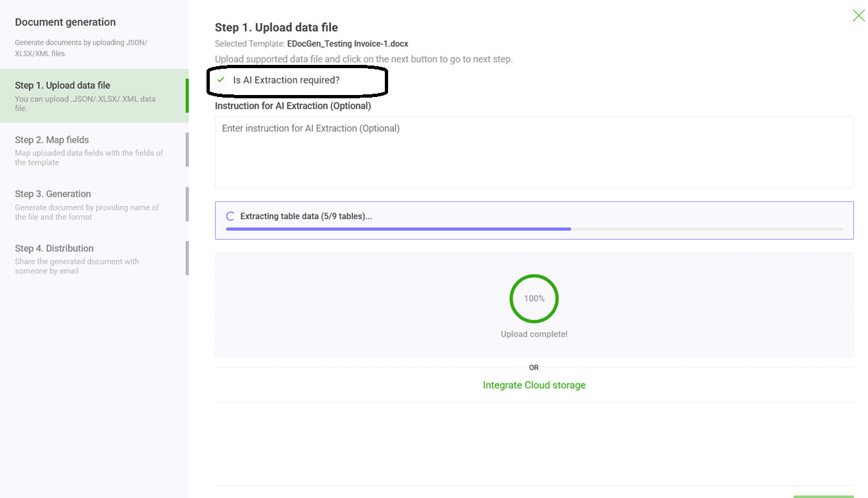Viewport: 868px width, 498px height.
Task: Uncheck the AI Extraction required checkbox
Action: pyautogui.click(x=222, y=80)
